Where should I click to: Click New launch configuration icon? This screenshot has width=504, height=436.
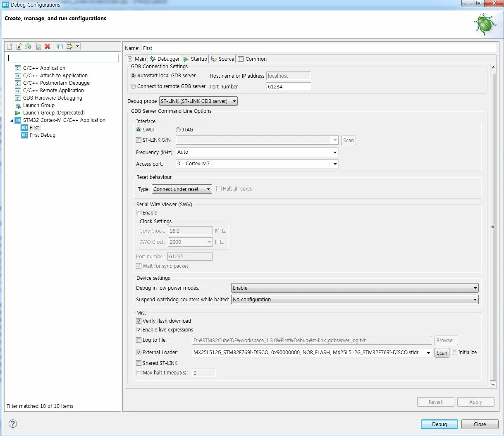click(10, 46)
